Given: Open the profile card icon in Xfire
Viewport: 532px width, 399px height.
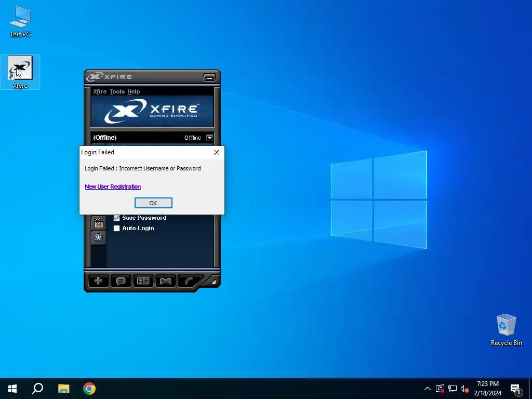Looking at the screenshot, I should [x=143, y=281].
